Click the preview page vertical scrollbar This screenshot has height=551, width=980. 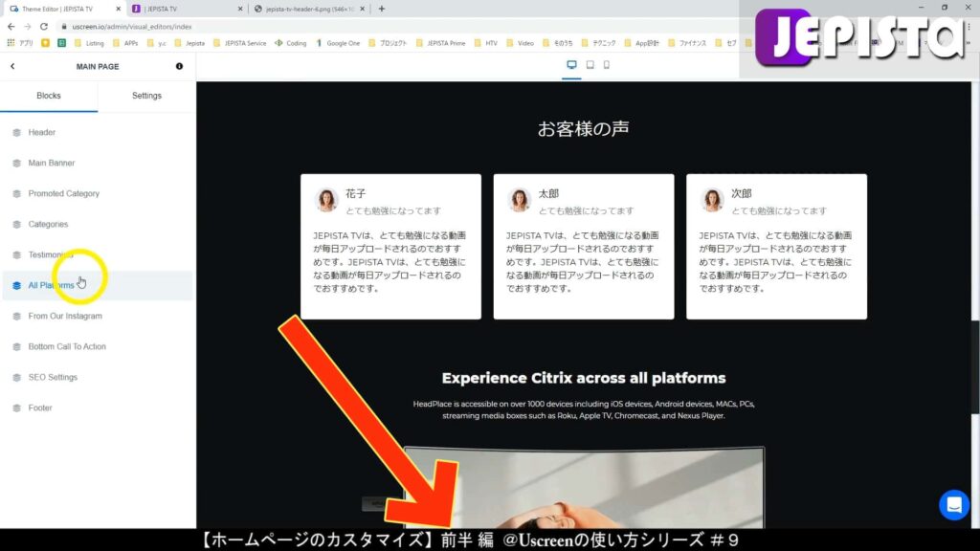tap(975, 368)
